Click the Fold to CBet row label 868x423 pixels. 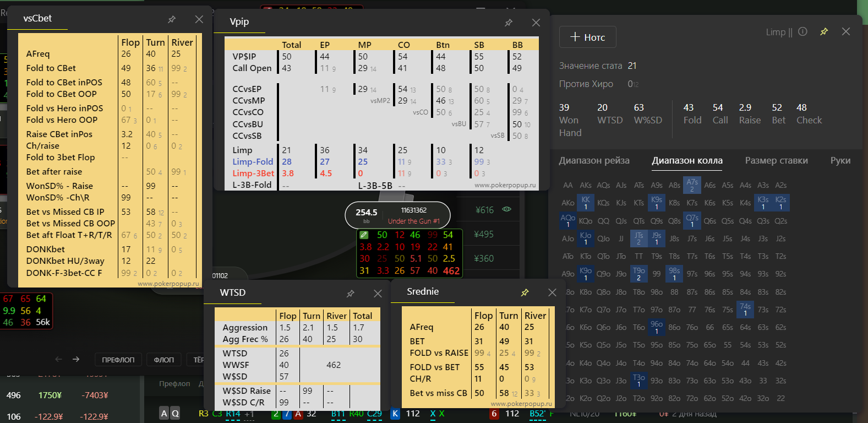[x=51, y=68]
